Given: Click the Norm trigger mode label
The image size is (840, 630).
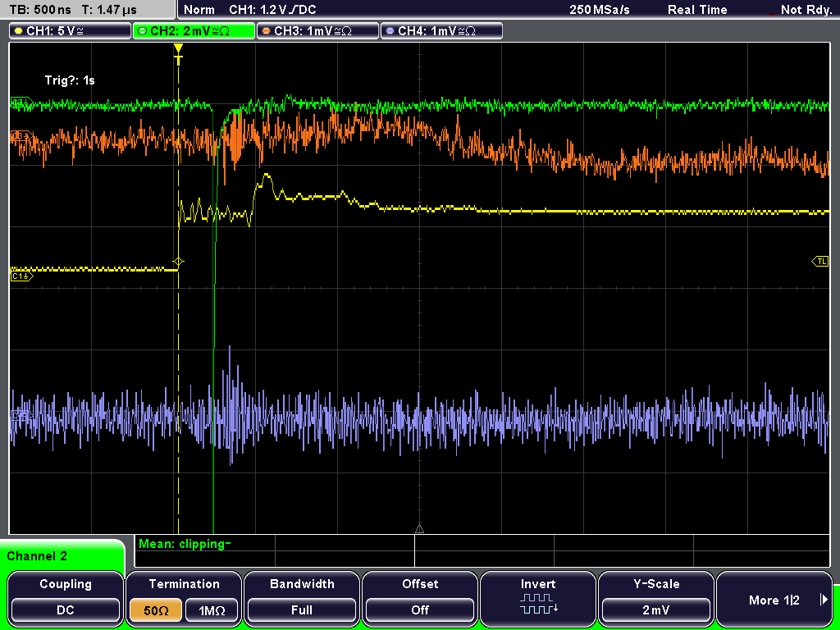Looking at the screenshot, I should (x=199, y=10).
